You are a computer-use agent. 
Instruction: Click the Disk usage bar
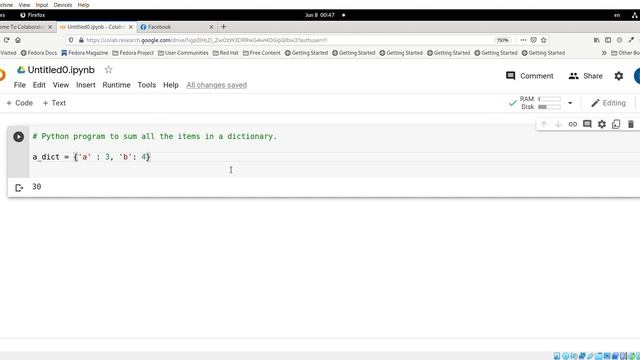pyautogui.click(x=549, y=107)
